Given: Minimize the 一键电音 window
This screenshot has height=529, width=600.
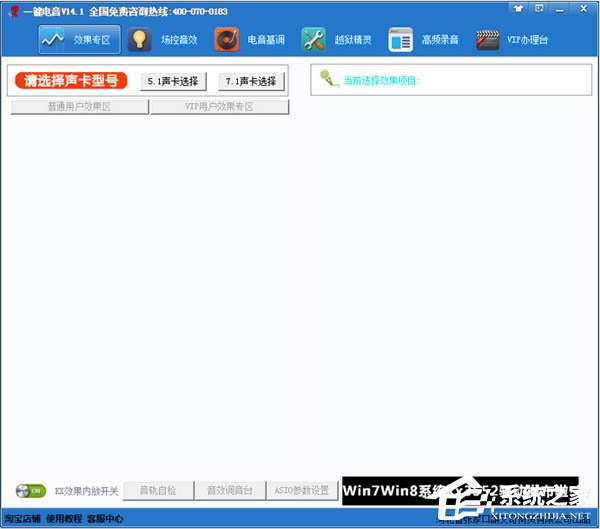Looking at the screenshot, I should 560,9.
